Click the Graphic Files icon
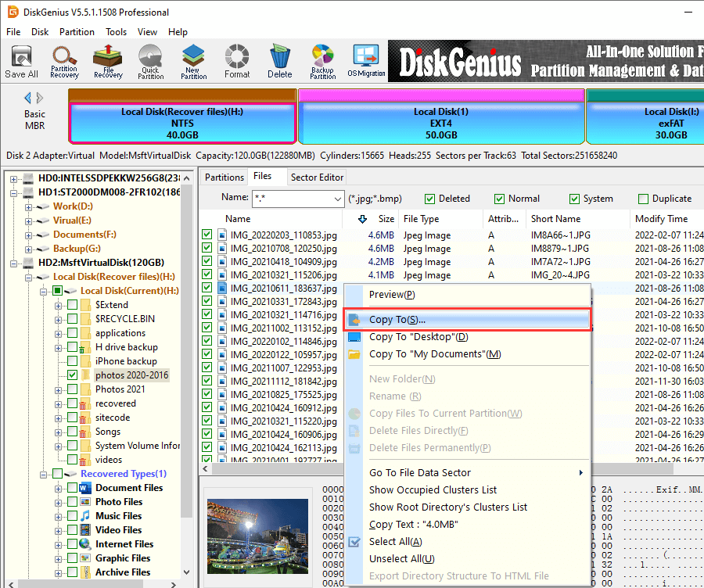 [85, 558]
